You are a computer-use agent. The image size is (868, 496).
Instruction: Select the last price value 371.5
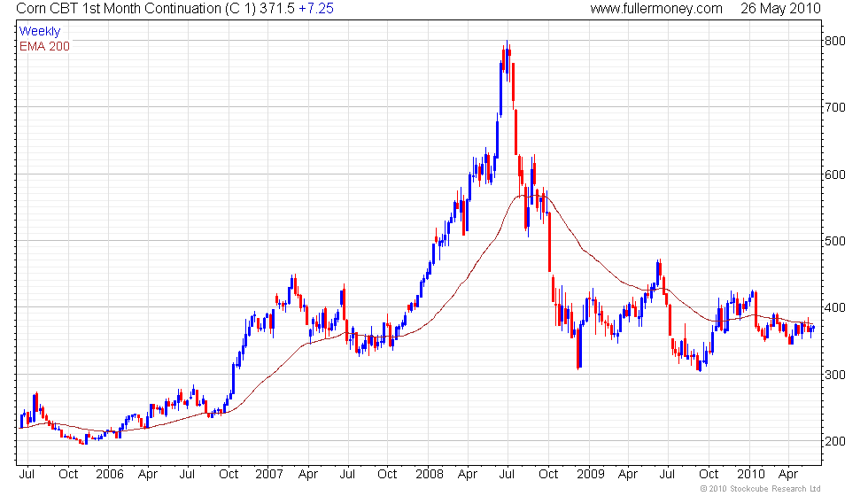(276, 9)
